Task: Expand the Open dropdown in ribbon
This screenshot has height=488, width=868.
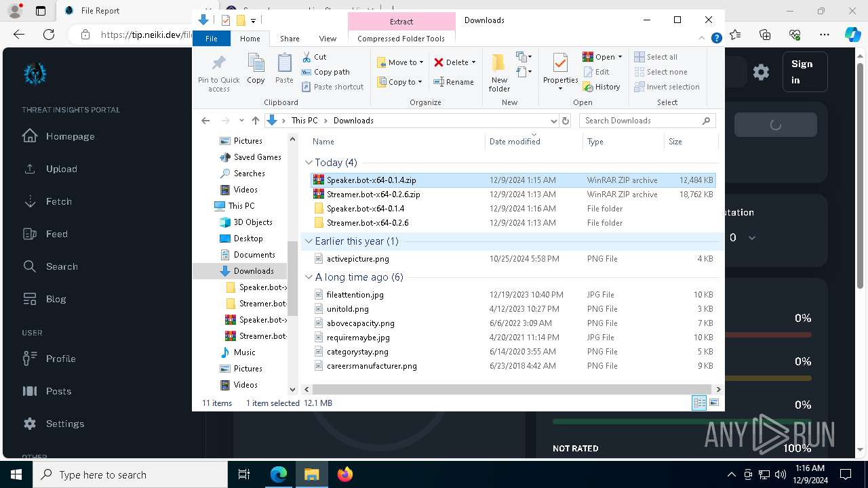Action: (620, 57)
